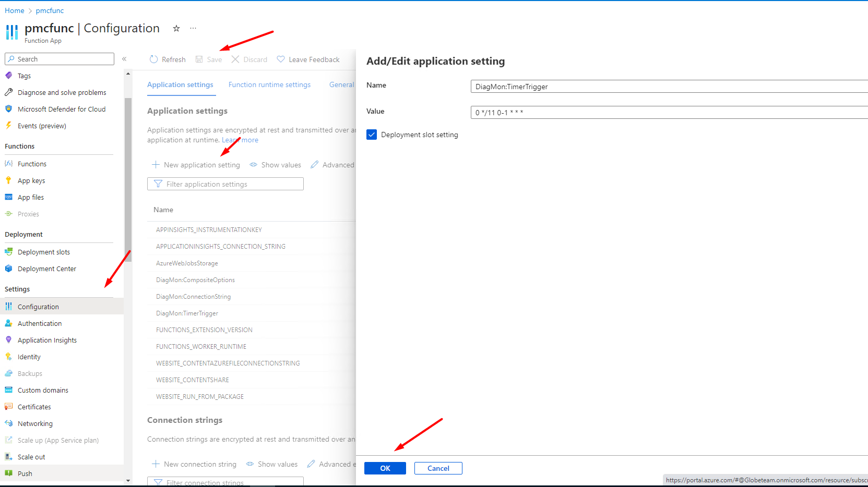Open Diagnose and solve problems

pyautogui.click(x=62, y=92)
